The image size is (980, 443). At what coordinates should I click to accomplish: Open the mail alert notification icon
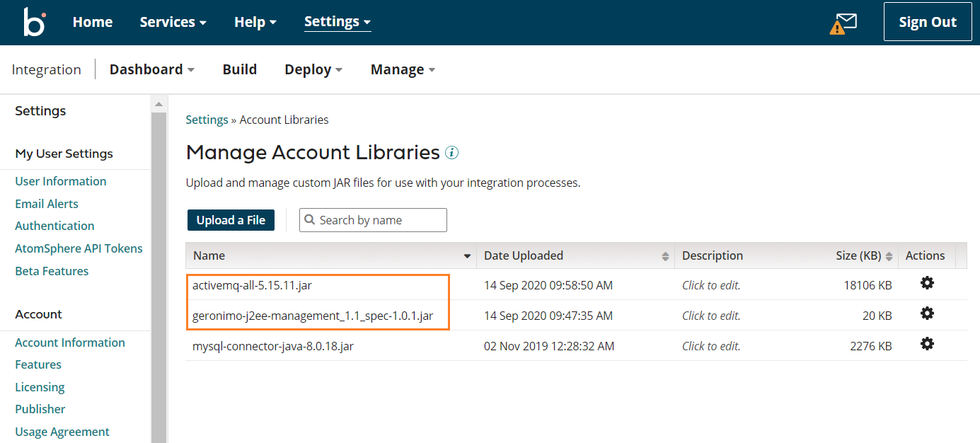click(x=843, y=23)
